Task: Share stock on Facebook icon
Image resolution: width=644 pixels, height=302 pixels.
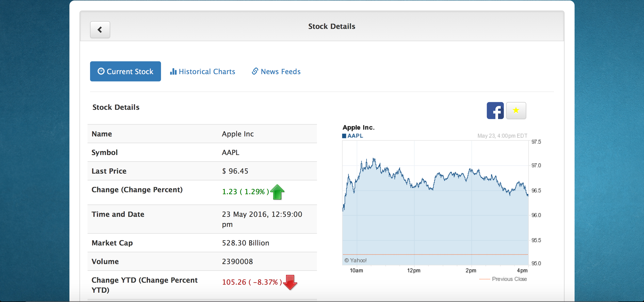Action: pos(495,111)
